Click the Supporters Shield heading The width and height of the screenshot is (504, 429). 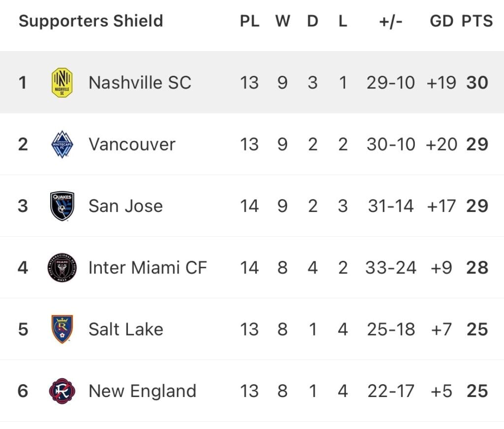pyautogui.click(x=91, y=21)
